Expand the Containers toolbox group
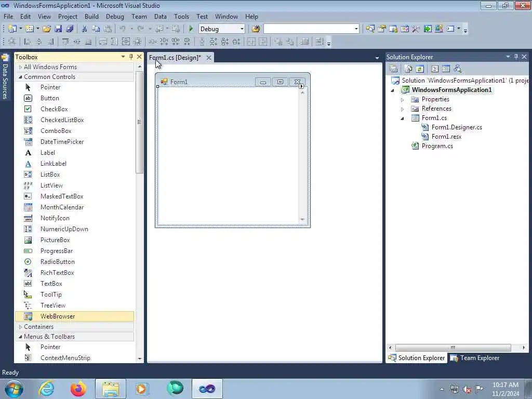This screenshot has width=532, height=399. (20, 327)
